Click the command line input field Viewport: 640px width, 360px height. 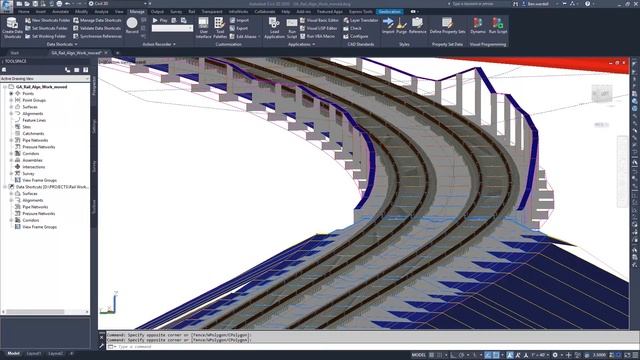371,347
